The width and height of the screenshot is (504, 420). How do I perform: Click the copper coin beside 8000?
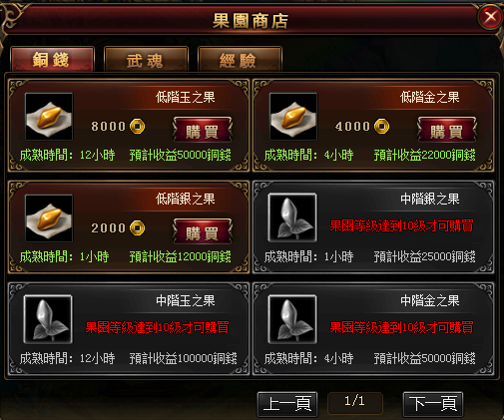tap(138, 127)
